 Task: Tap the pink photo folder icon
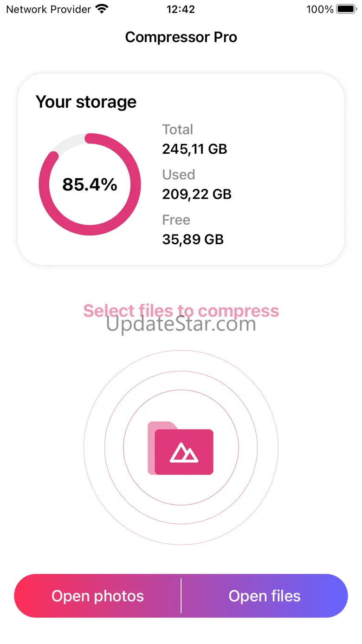(x=181, y=448)
